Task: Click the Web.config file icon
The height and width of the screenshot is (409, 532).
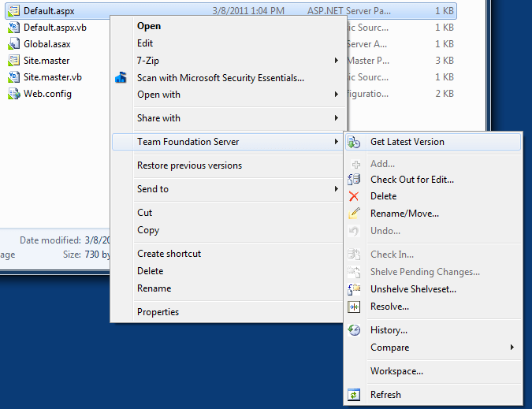Action: coord(13,94)
